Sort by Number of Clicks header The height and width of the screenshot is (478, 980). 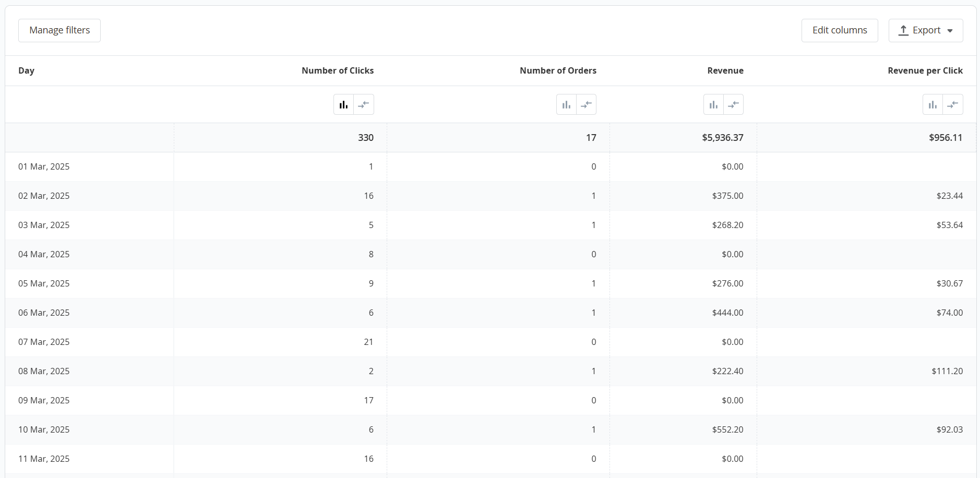[x=337, y=70]
